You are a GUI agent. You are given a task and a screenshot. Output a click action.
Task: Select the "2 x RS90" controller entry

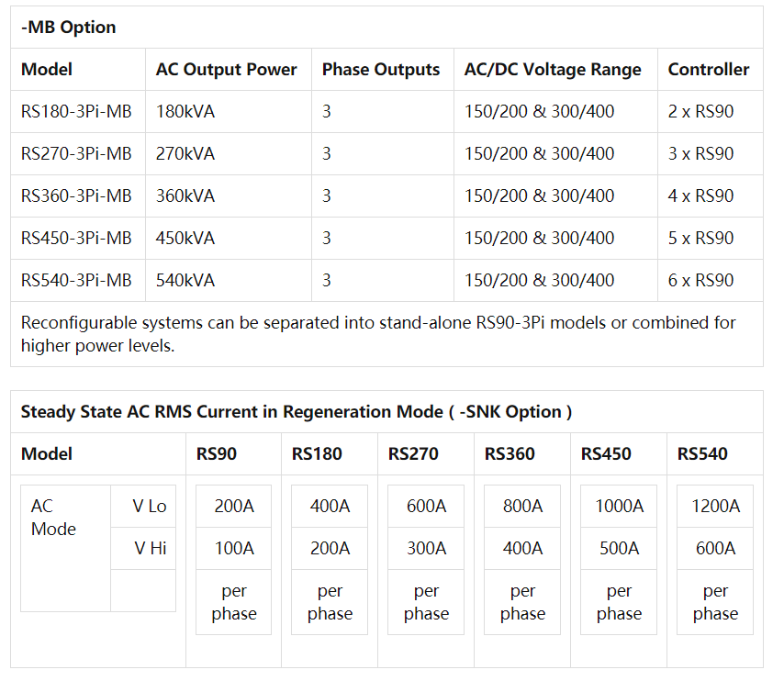coord(700,112)
